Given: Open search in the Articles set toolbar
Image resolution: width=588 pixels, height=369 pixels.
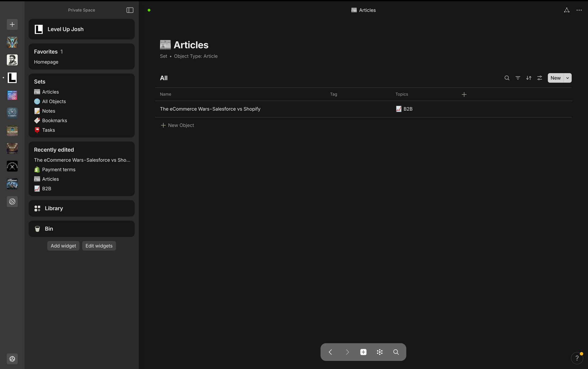Looking at the screenshot, I should [x=507, y=78].
